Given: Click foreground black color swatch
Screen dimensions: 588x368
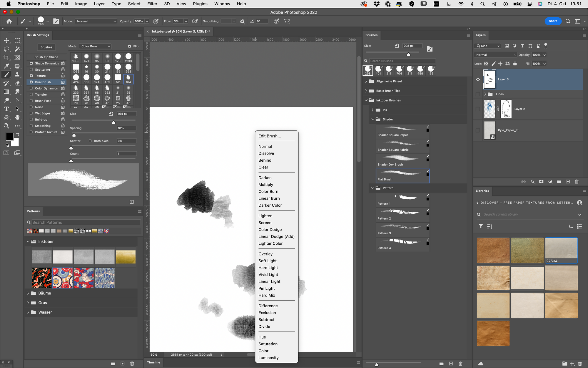Looking at the screenshot, I should pyautogui.click(x=9, y=137).
